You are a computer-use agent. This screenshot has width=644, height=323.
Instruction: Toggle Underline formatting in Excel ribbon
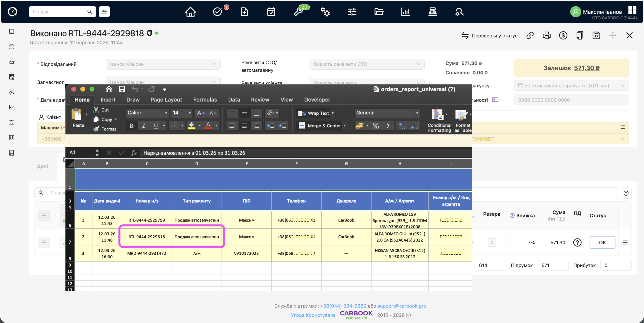pos(156,126)
